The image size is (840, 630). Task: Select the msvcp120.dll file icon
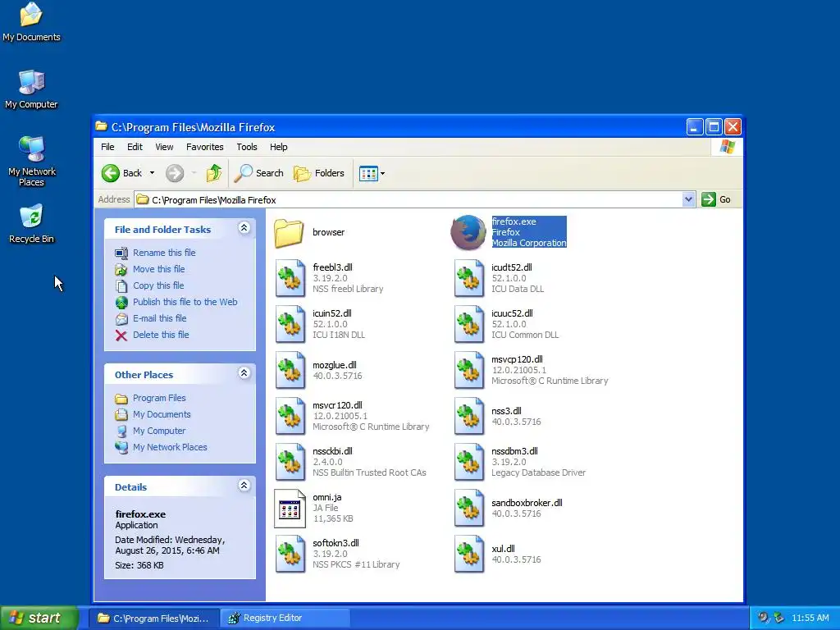click(468, 370)
